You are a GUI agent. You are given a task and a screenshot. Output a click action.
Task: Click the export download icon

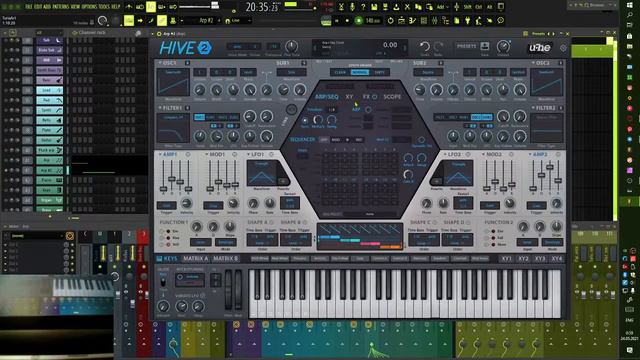point(396,7)
